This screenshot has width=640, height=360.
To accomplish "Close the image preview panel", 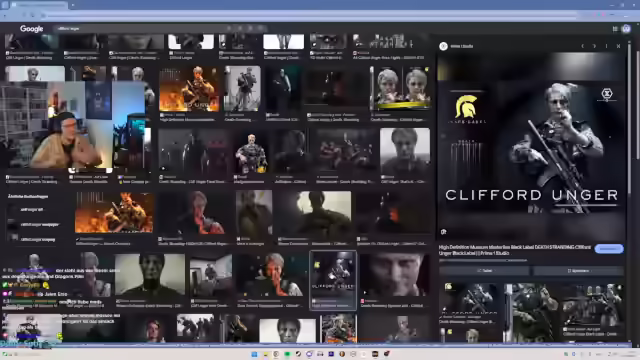I will click(618, 46).
